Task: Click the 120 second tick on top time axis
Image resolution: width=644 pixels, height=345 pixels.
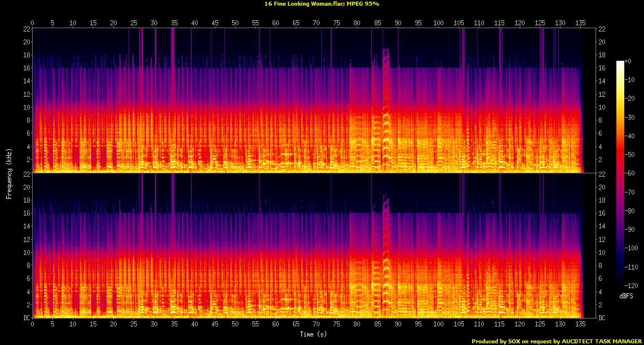Action: [519, 23]
